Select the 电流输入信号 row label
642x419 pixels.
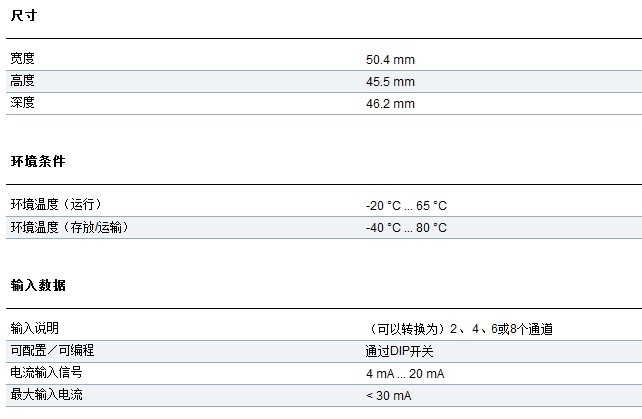click(47, 373)
